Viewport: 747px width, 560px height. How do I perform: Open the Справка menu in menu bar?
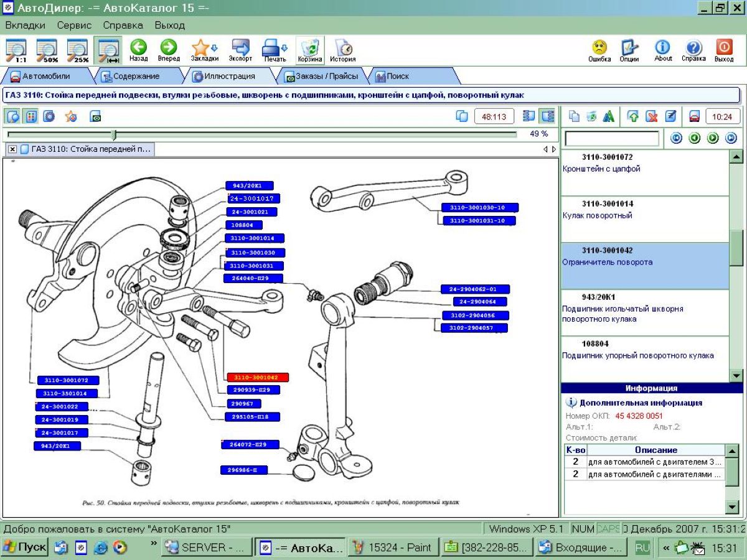click(x=123, y=26)
